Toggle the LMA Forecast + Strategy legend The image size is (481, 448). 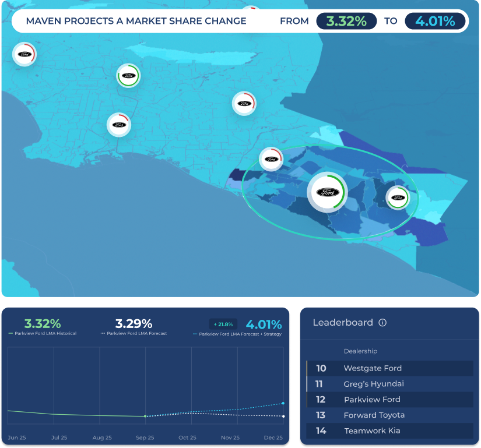pos(237,334)
